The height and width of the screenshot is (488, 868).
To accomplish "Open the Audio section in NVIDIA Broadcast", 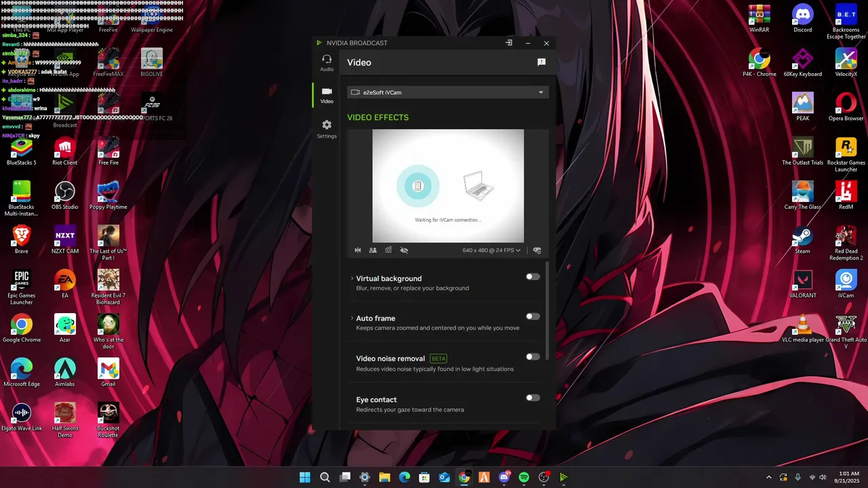I will (327, 63).
